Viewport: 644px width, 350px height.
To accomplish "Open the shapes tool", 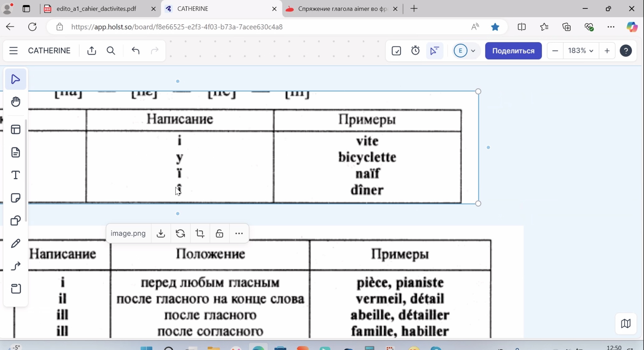I will pyautogui.click(x=16, y=221).
